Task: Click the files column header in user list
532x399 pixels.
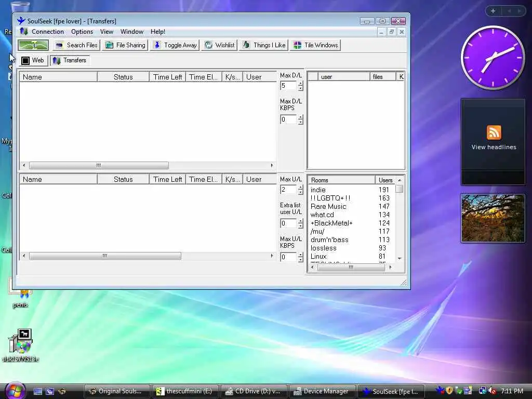Action: (x=383, y=77)
